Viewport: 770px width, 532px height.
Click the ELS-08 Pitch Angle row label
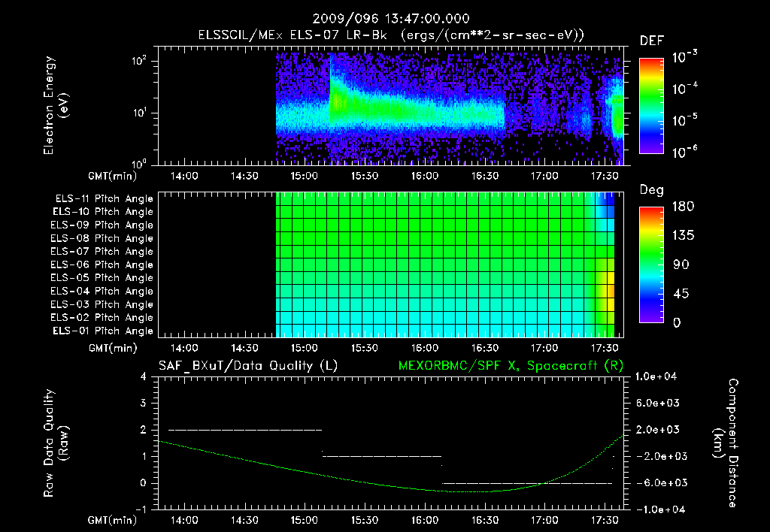(x=102, y=238)
